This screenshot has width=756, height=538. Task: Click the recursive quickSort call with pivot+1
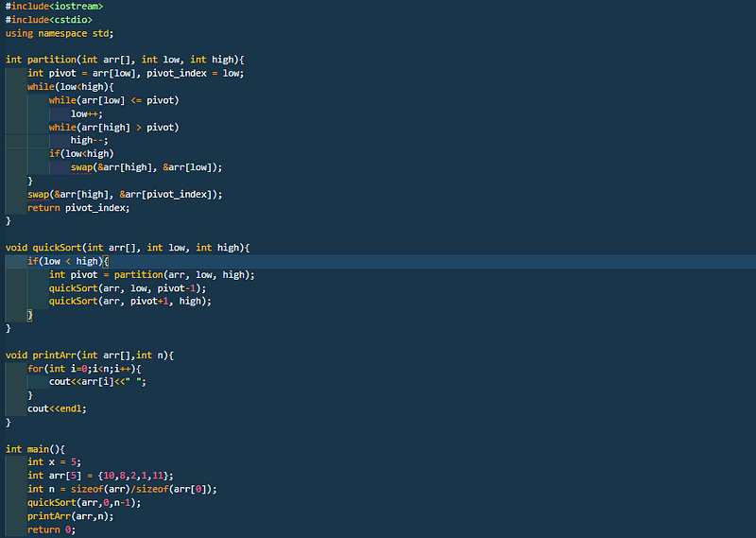coord(130,301)
